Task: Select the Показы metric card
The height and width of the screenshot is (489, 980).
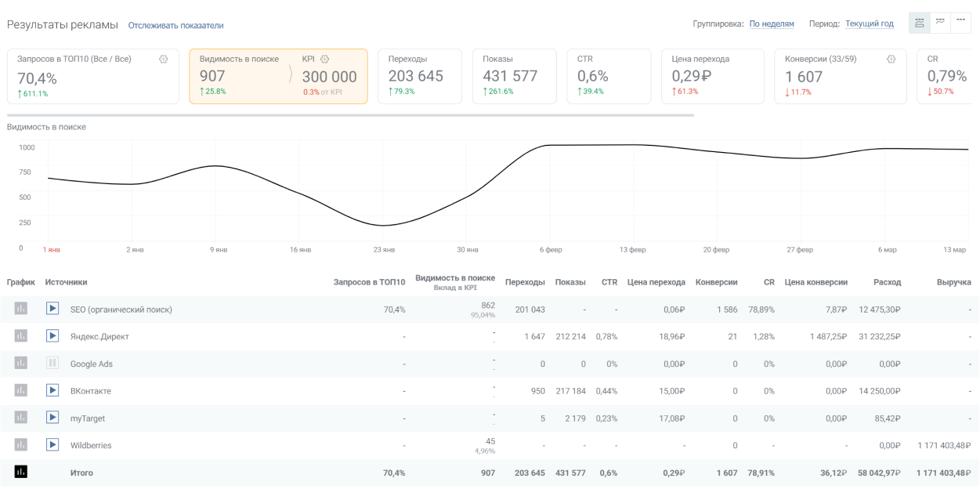Action: click(515, 76)
